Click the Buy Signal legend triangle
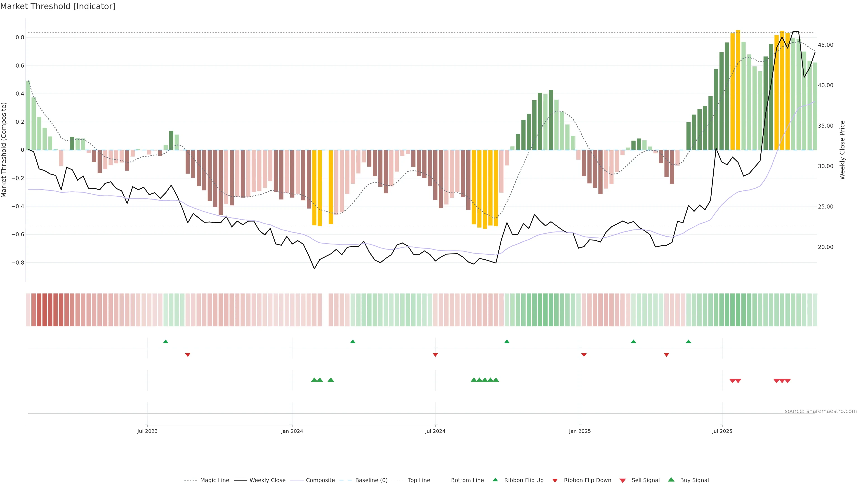 point(671,480)
